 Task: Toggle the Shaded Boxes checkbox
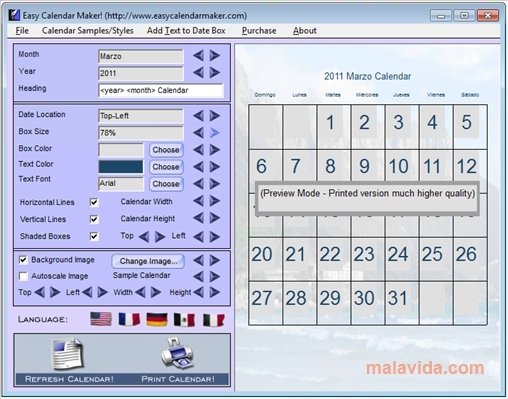tap(94, 236)
